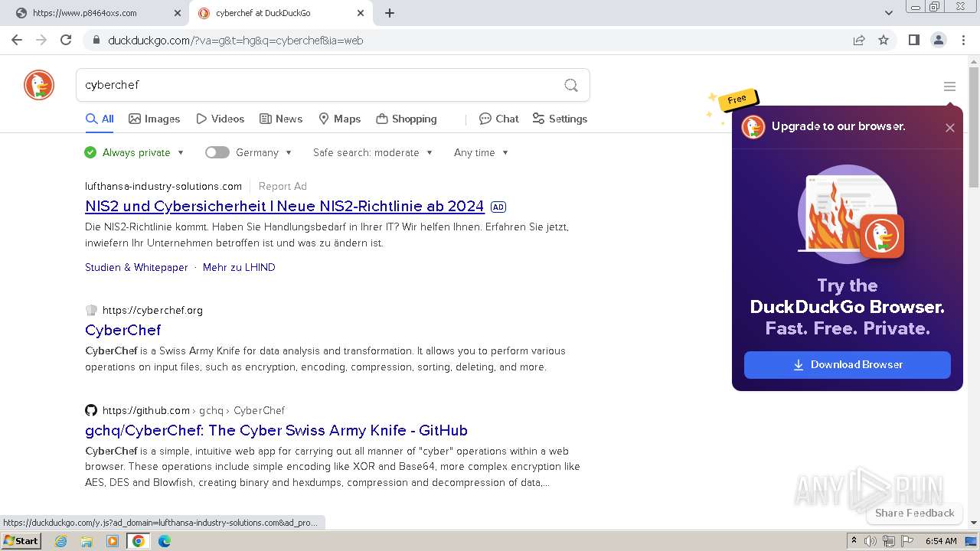Click Download Browser button
The height and width of the screenshot is (551, 980).
click(x=848, y=365)
